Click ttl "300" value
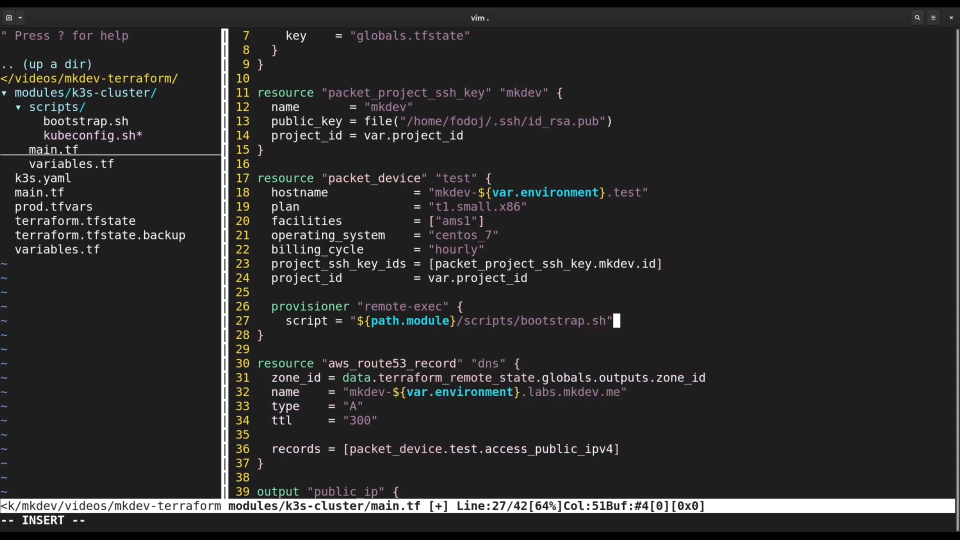Screen dimensions: 960x540 pos(359,421)
